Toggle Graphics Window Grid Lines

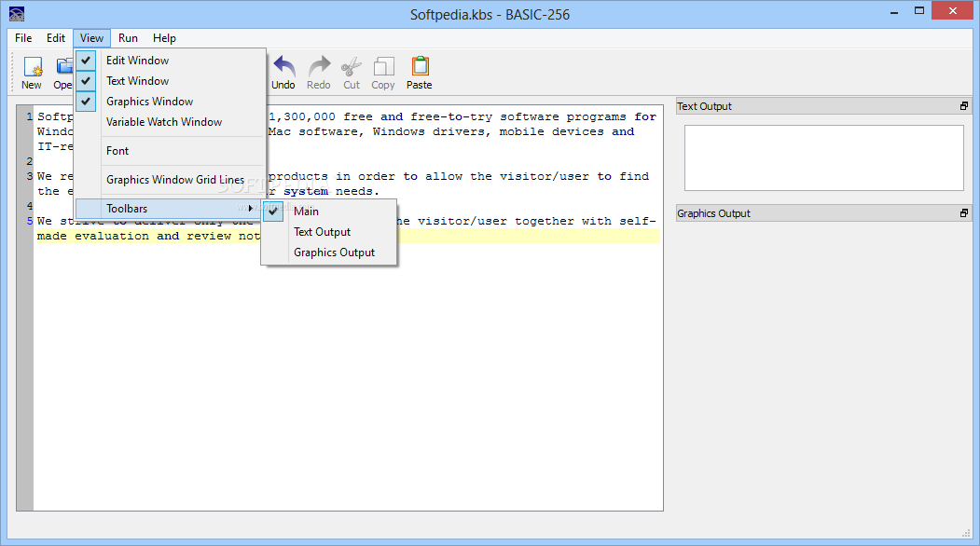point(170,179)
